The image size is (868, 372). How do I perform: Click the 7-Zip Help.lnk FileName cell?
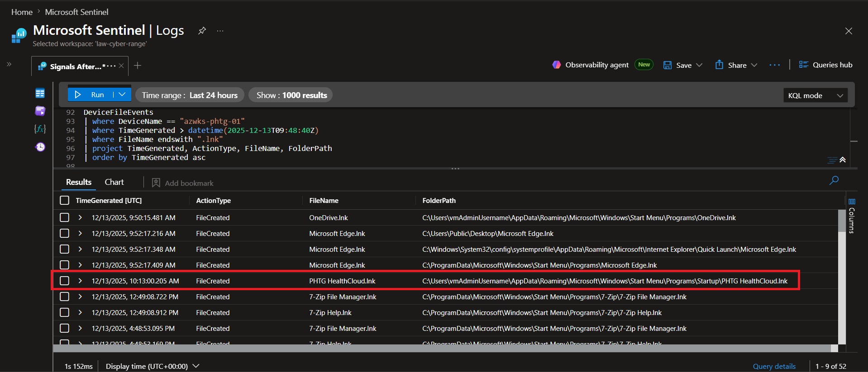(x=330, y=312)
